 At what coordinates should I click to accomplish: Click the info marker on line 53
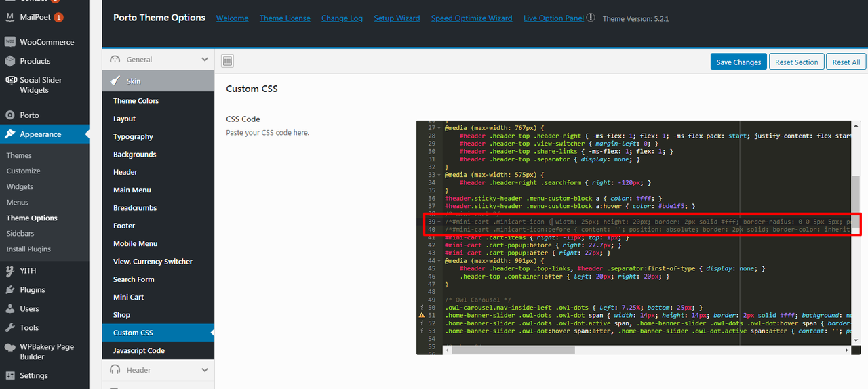pos(422,331)
